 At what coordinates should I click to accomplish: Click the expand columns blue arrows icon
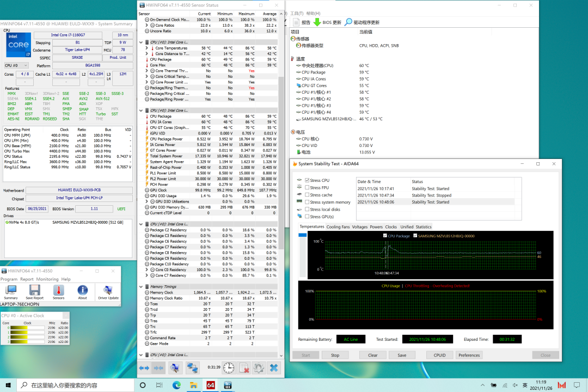click(x=144, y=367)
